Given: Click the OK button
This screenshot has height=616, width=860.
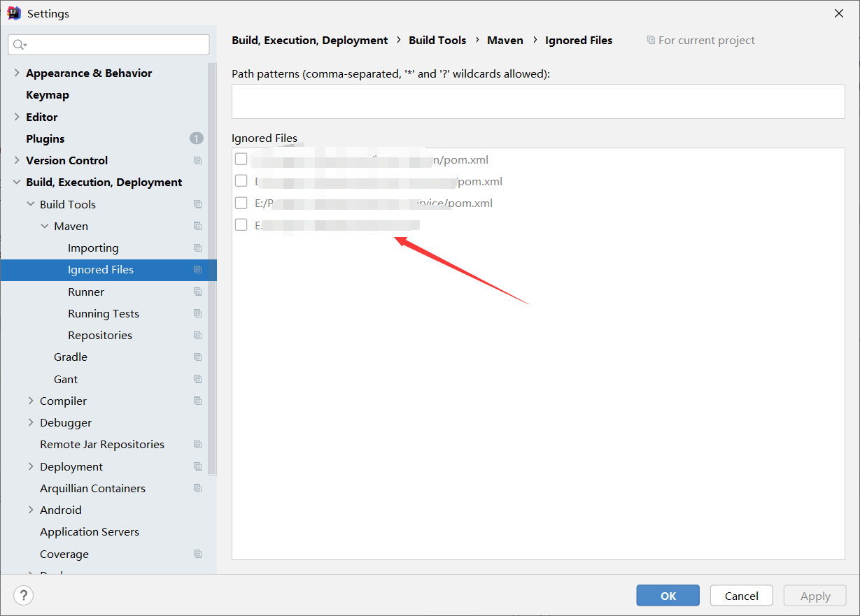Looking at the screenshot, I should click(668, 596).
